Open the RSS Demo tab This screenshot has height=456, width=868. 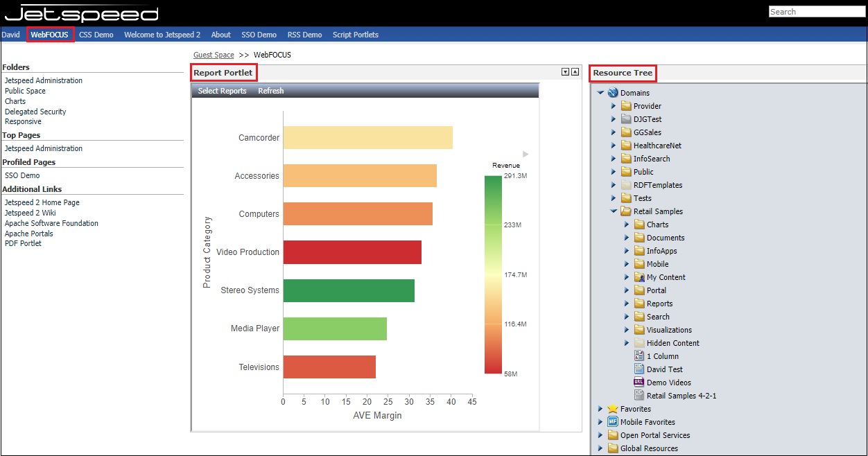pyautogui.click(x=305, y=35)
